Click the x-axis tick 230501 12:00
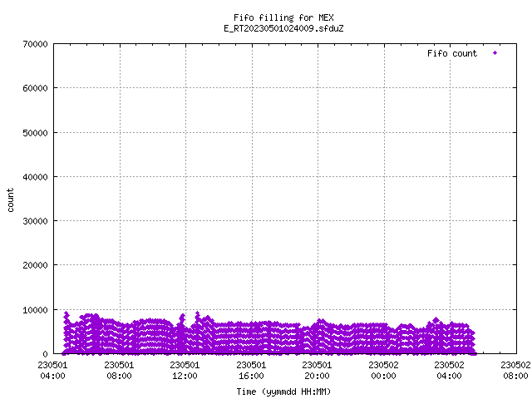The width and height of the screenshot is (532, 399). click(185, 371)
